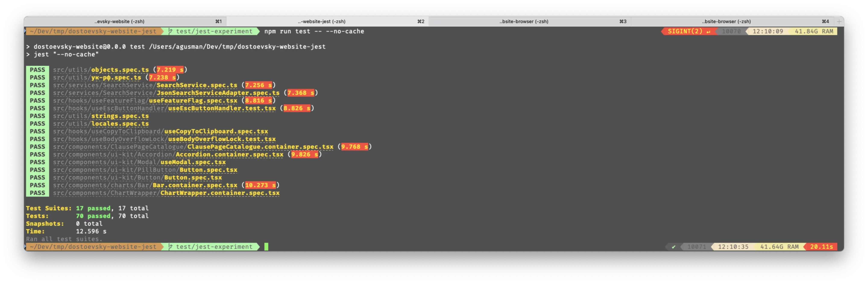This screenshot has height=283, width=868.
Task: Click the file path useBodyOverflowLock.test.tsx
Action: pyautogui.click(x=164, y=139)
